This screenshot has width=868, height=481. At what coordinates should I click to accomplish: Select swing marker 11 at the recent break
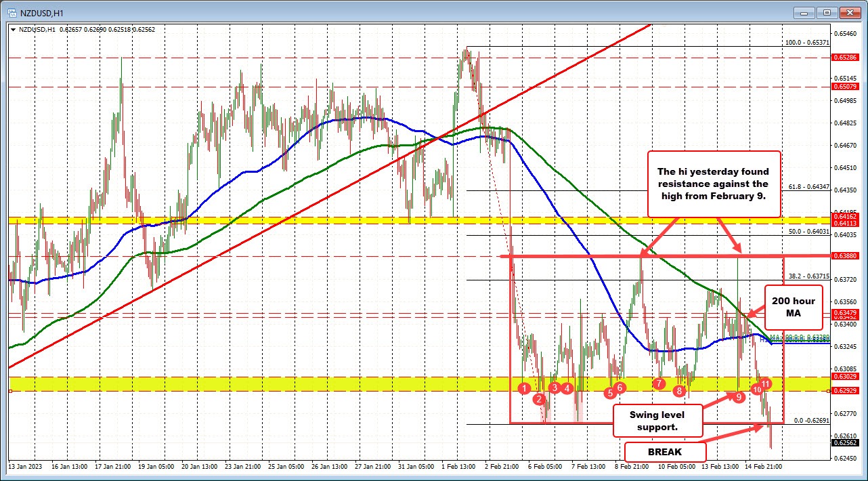[766, 383]
